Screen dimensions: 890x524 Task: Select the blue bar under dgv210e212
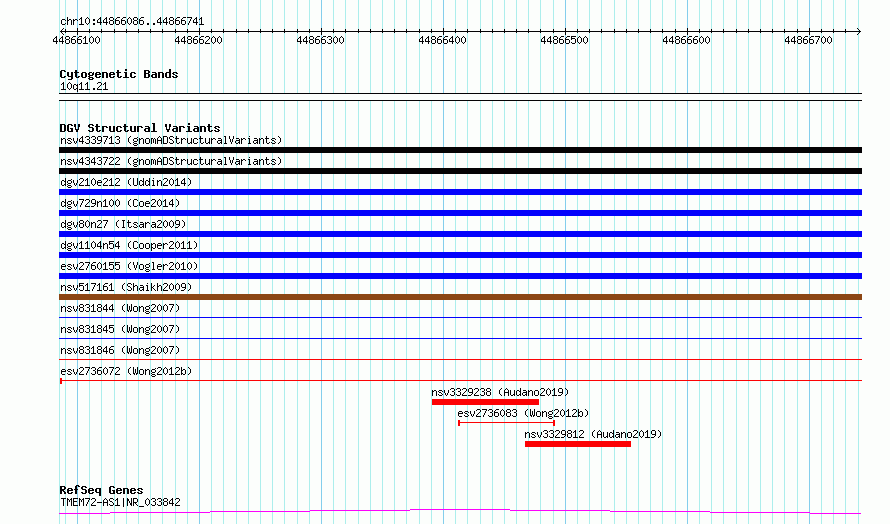tap(460, 192)
